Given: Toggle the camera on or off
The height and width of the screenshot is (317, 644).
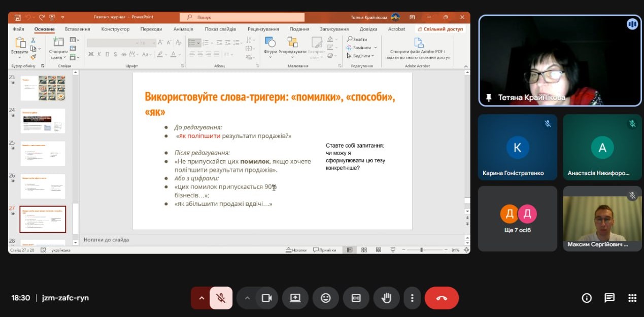Looking at the screenshot, I should coord(267,298).
